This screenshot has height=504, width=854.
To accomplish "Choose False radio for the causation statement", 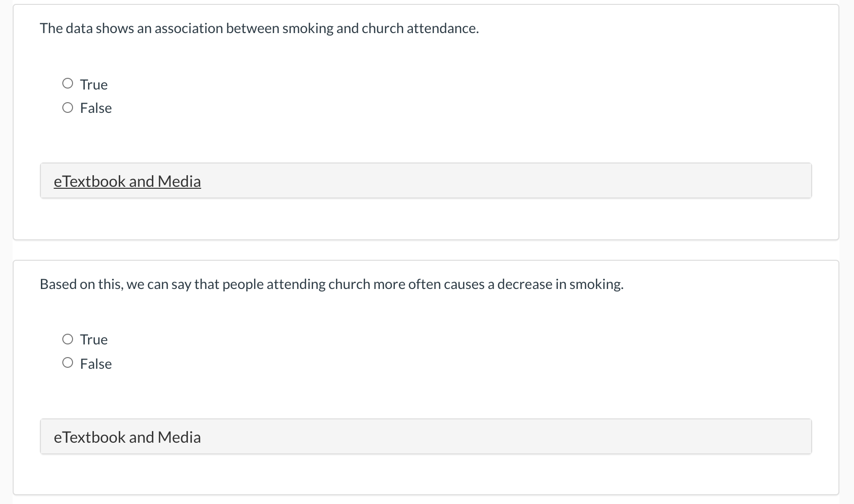I will point(68,363).
